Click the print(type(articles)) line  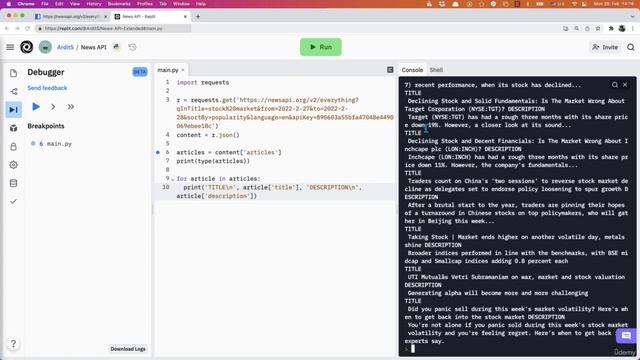213,161
